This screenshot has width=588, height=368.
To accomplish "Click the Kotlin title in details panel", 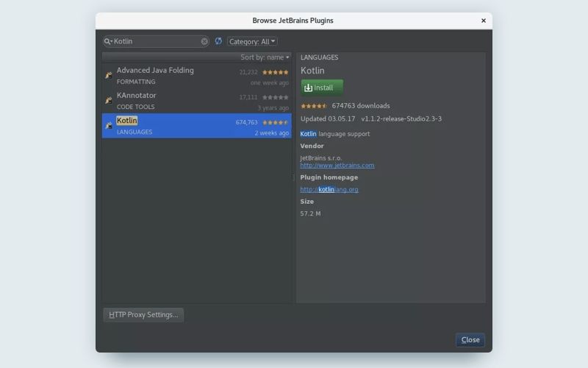I will click(312, 71).
